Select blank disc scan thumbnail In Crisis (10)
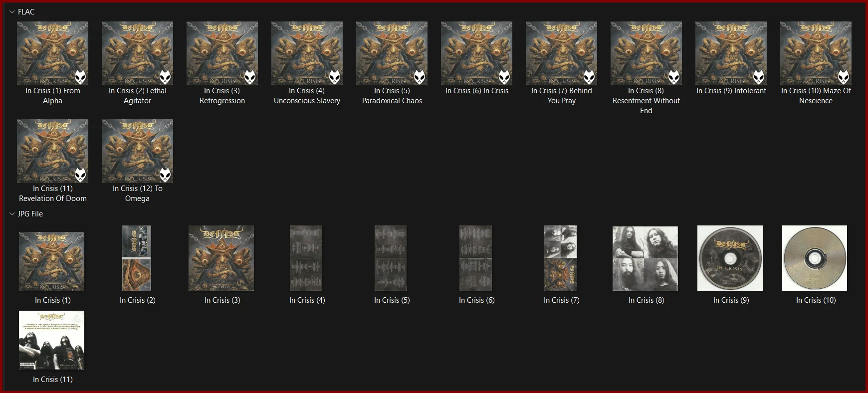The width and height of the screenshot is (868, 393). tap(815, 258)
